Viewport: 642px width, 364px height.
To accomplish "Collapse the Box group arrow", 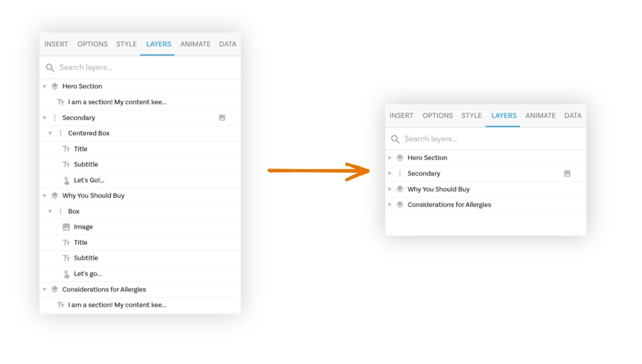I will (50, 211).
